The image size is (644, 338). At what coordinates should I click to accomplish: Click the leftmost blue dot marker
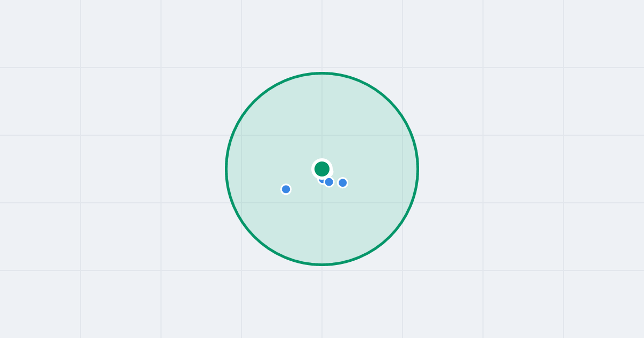pos(286,189)
